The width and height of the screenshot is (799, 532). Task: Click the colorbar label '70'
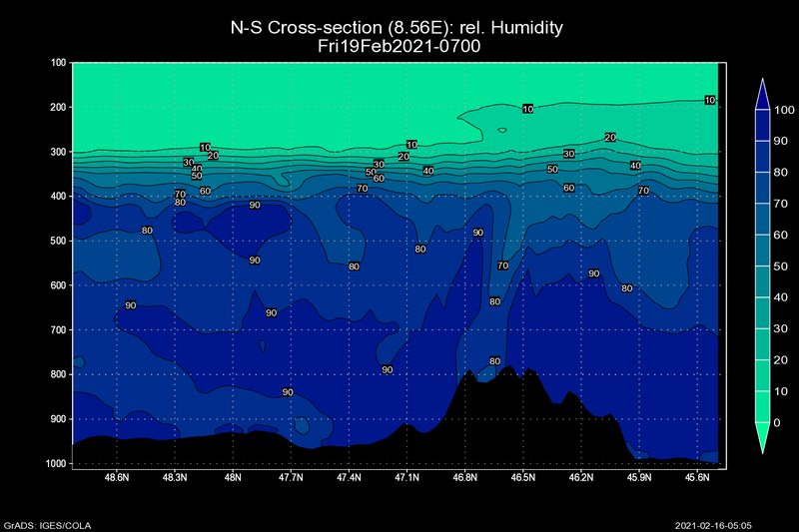click(x=781, y=204)
